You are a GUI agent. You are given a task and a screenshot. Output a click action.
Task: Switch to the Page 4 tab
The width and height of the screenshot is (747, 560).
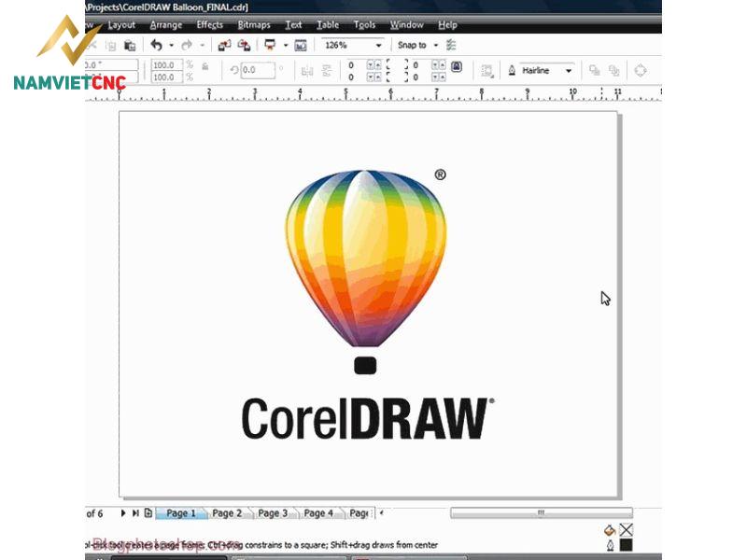(x=318, y=512)
